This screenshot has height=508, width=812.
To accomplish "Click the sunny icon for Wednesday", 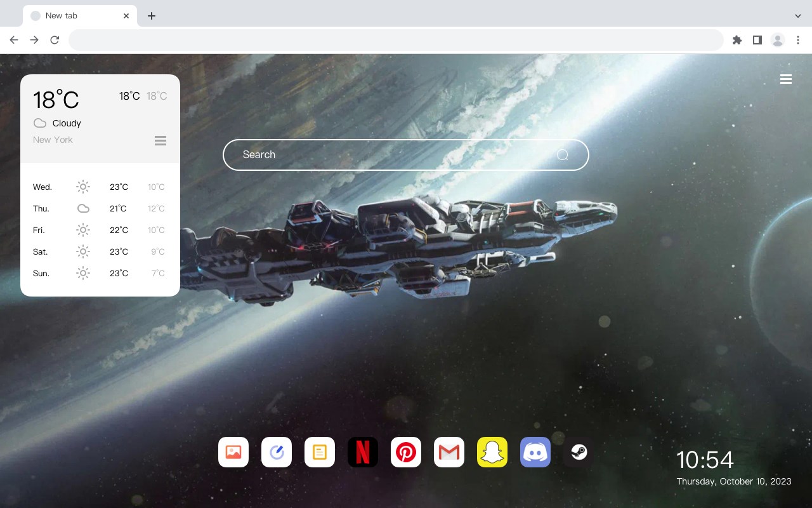I will (x=83, y=187).
